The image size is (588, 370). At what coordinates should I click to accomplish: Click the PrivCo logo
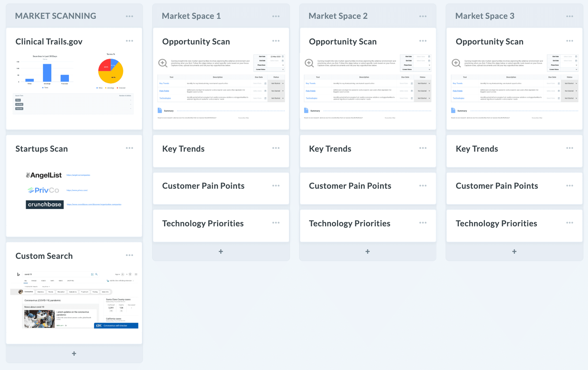click(x=43, y=190)
